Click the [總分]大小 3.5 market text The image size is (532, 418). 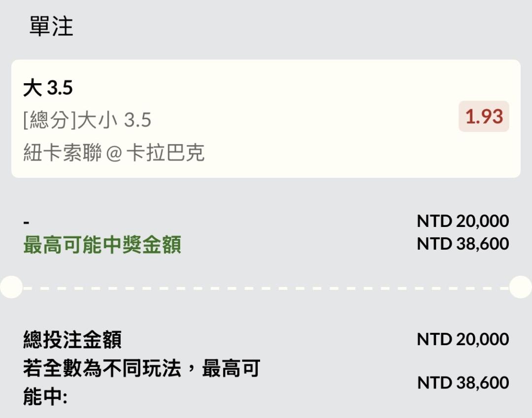[x=87, y=120]
